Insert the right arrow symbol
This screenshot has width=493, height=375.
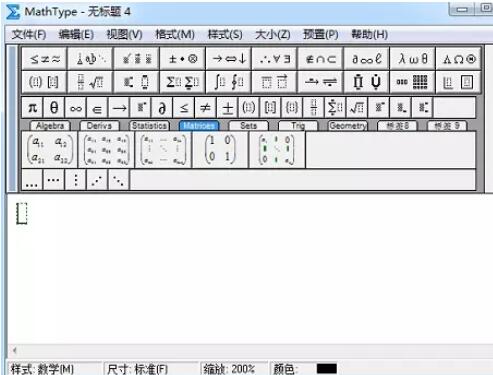tap(119, 108)
